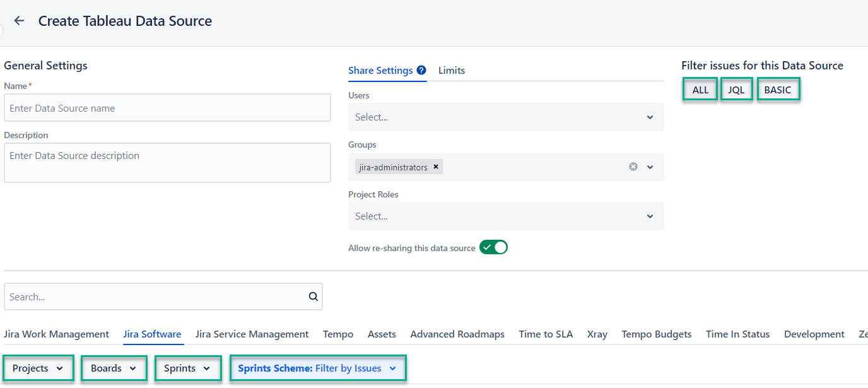Viewport: 868px width, 388px height.
Task: Switch to the Limits tab
Action: click(x=452, y=71)
